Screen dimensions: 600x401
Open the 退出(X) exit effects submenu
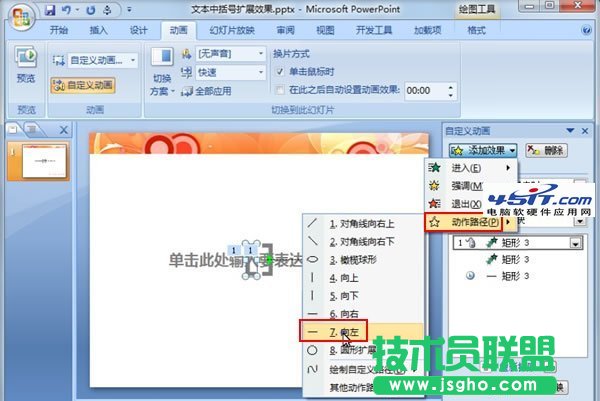(x=455, y=204)
